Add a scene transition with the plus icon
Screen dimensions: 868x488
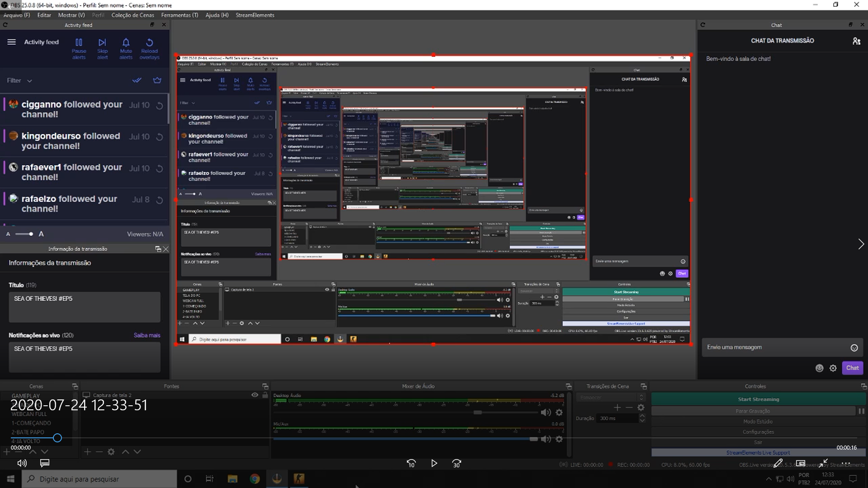617,408
